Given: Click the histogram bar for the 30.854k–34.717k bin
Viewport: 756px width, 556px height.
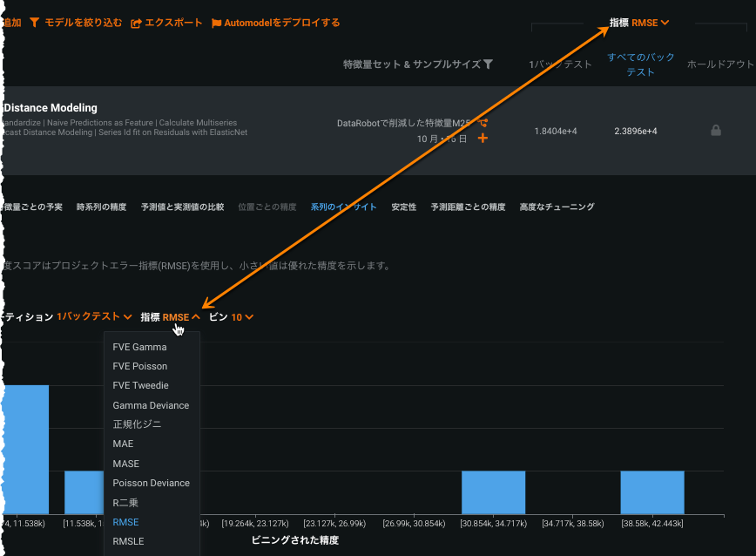Looking at the screenshot, I should 493,492.
